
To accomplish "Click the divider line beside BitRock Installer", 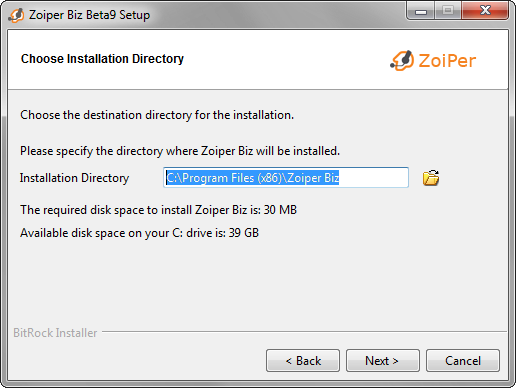I will [304, 332].
